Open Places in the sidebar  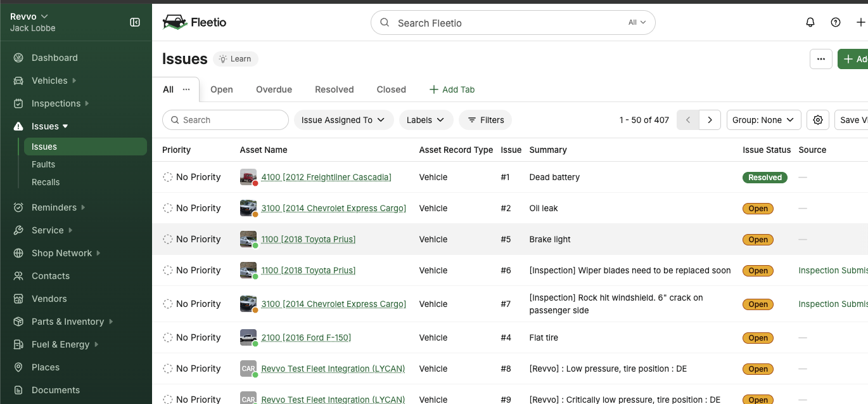(x=46, y=367)
